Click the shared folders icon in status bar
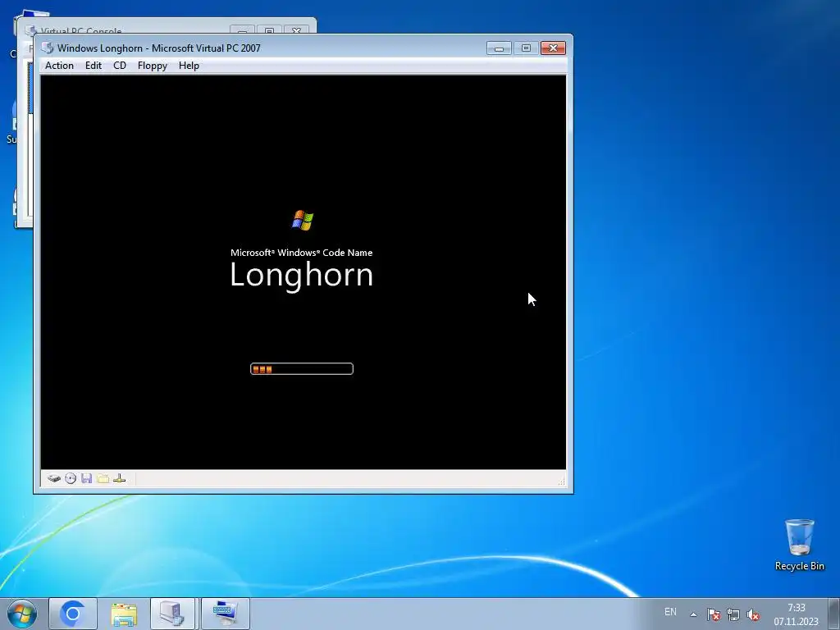Screen dimensions: 840x630 point(103,478)
